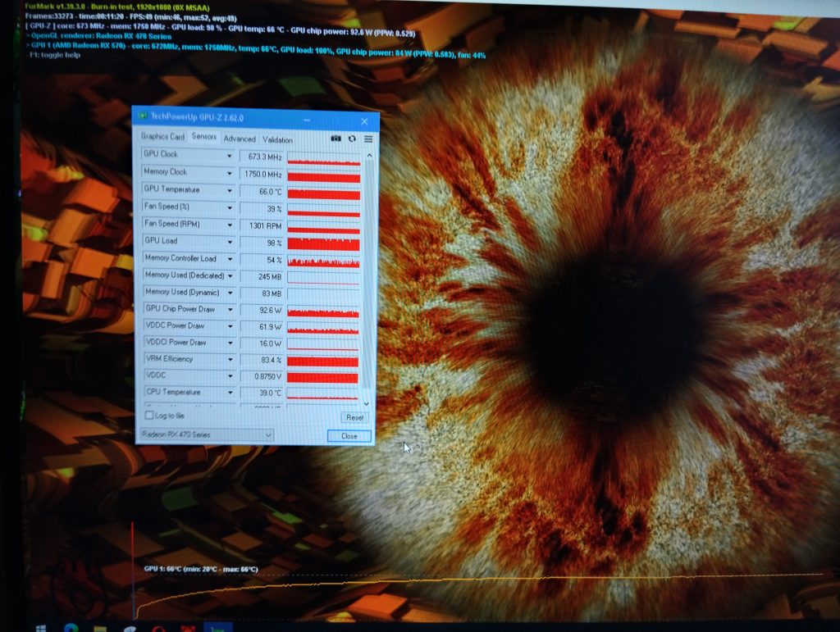Click the Memory Controller Load graph

click(323, 261)
